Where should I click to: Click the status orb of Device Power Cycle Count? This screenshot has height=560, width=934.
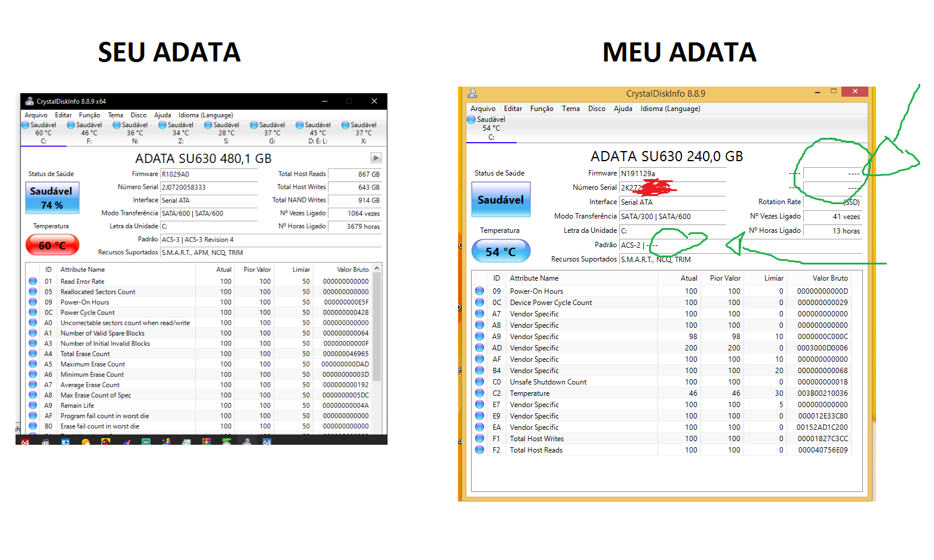coord(480,302)
